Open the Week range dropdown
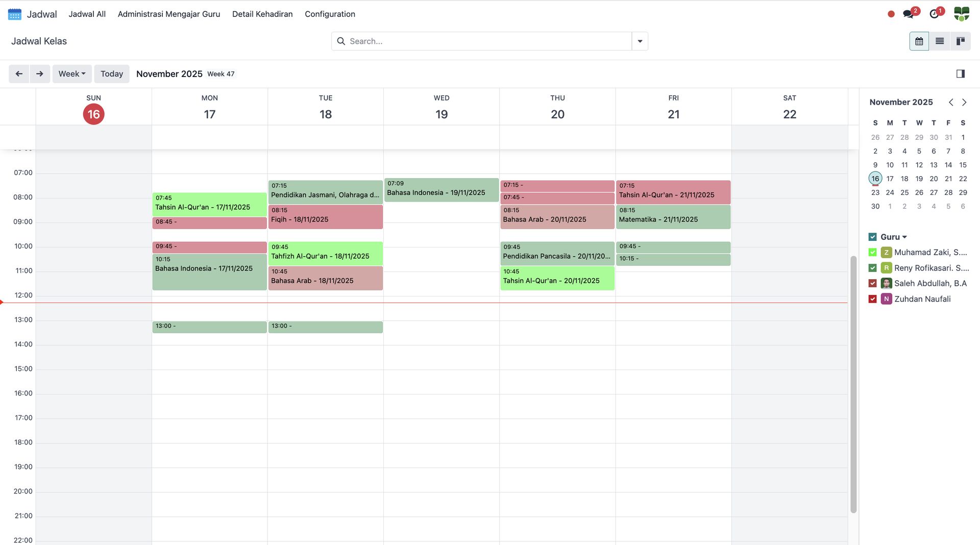The width and height of the screenshot is (980, 545). [x=72, y=74]
